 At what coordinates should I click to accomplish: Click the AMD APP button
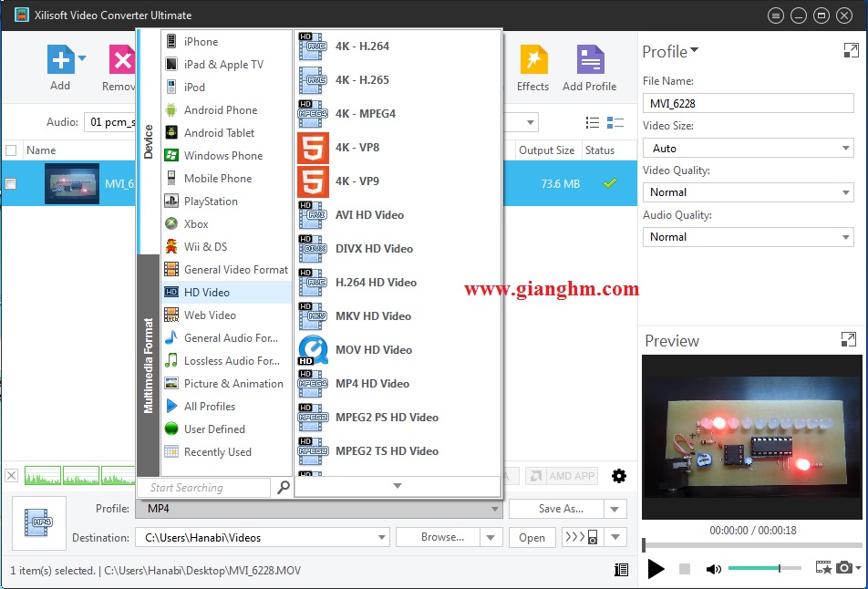pos(562,476)
